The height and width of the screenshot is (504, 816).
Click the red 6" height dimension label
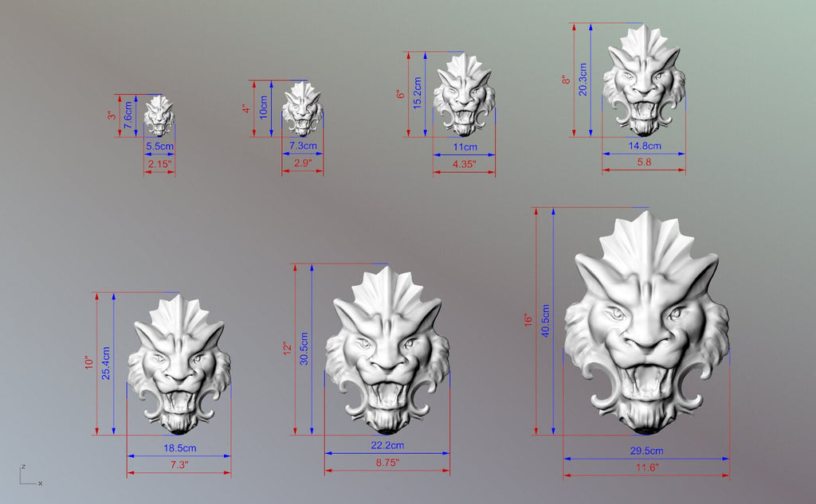pyautogui.click(x=400, y=94)
